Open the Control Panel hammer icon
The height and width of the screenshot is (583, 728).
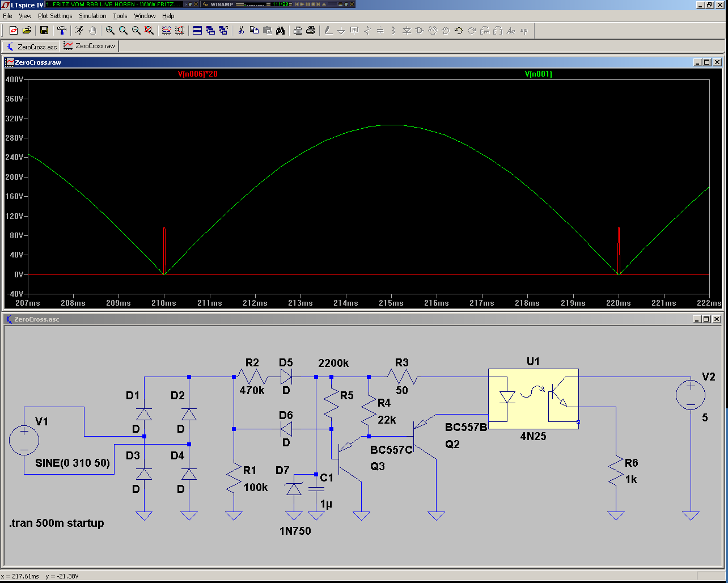pyautogui.click(x=62, y=31)
